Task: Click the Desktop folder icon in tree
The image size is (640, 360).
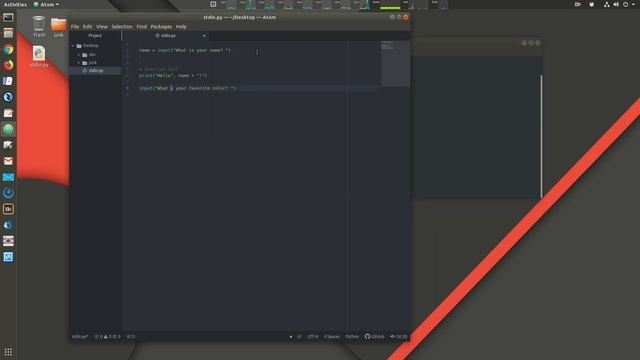Action: click(79, 46)
